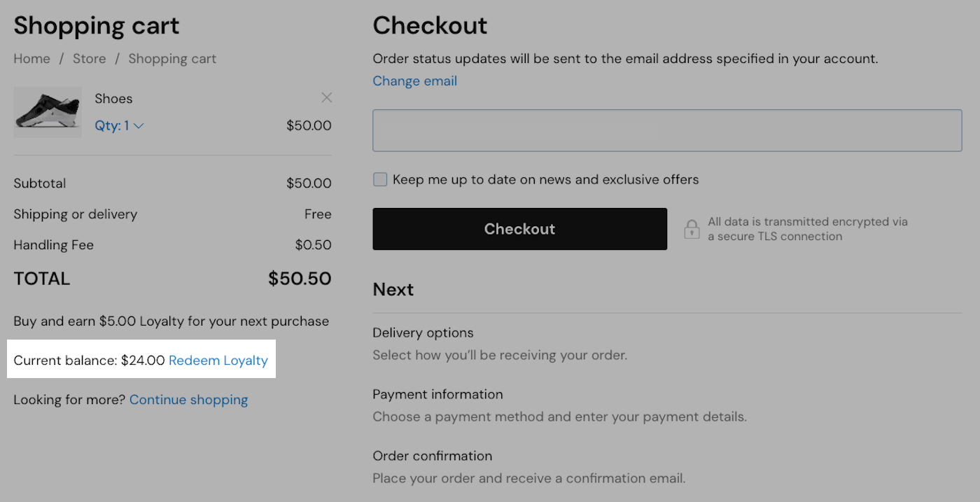Viewport: 980px width, 502px height.
Task: Expand the quantity chevron next to Qty: 1
Action: point(138,125)
